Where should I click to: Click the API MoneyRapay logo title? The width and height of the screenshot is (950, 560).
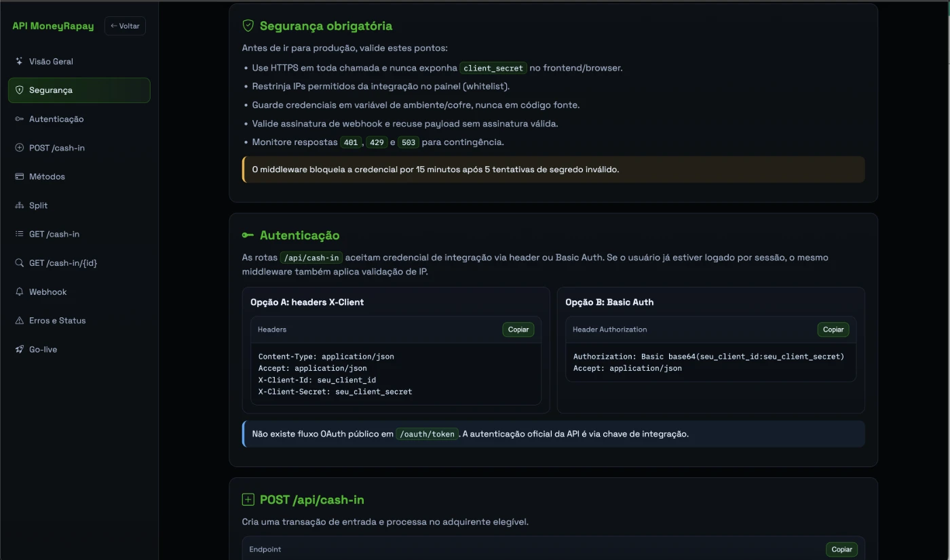[53, 26]
